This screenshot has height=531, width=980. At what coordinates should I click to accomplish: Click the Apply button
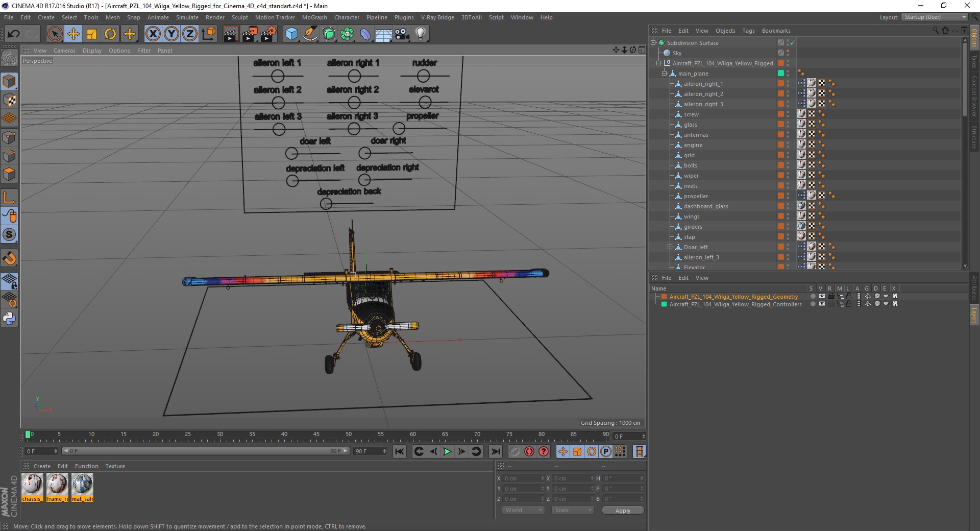pos(623,510)
